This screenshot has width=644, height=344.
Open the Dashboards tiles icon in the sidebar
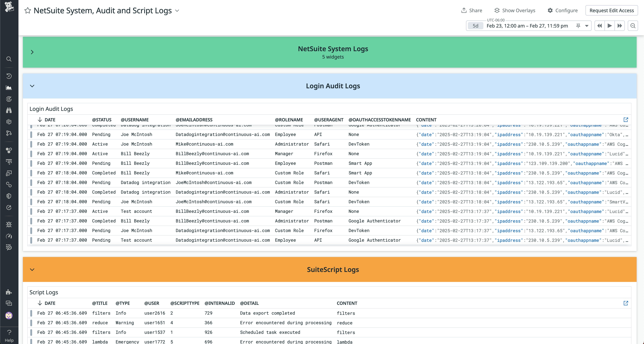pyautogui.click(x=9, y=173)
